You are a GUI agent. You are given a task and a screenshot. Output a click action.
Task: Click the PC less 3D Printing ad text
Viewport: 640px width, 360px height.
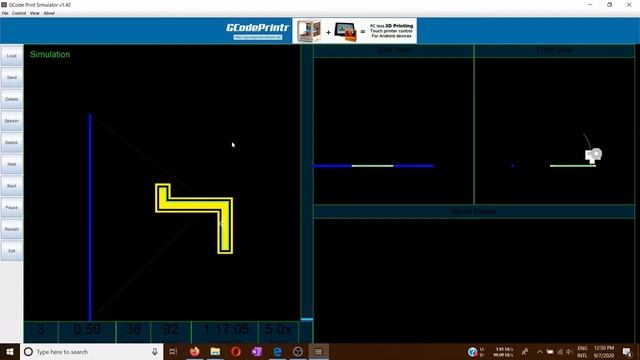[391, 31]
